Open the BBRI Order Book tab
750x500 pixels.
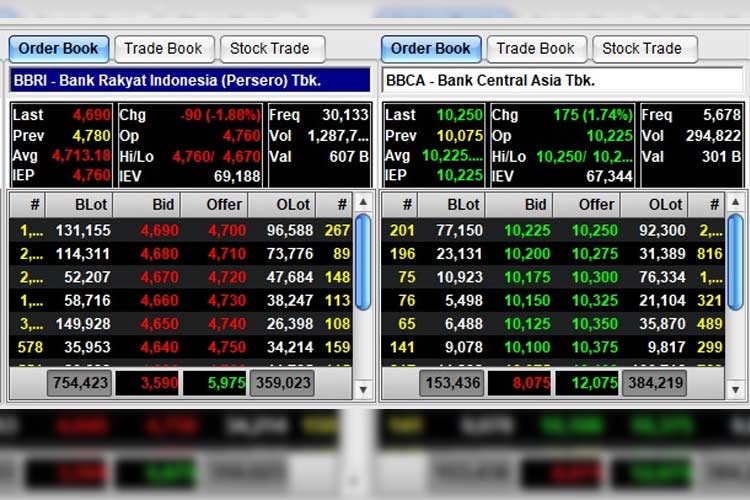[58, 49]
